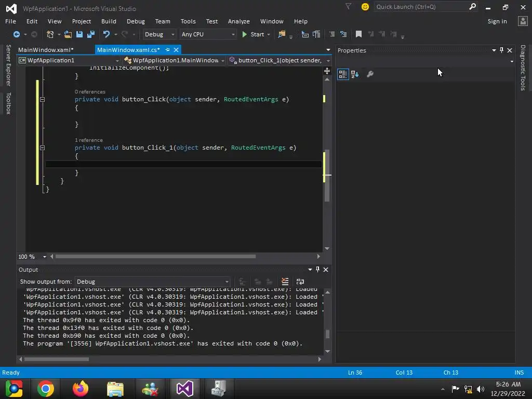The image size is (532, 399).
Task: Click the editor horizontal scrollbar thumb
Action: 156,257
